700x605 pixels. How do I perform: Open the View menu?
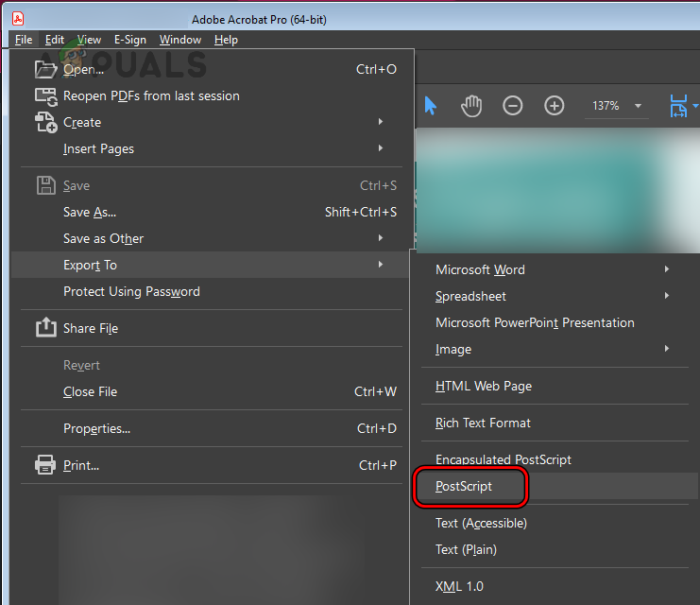tap(89, 40)
